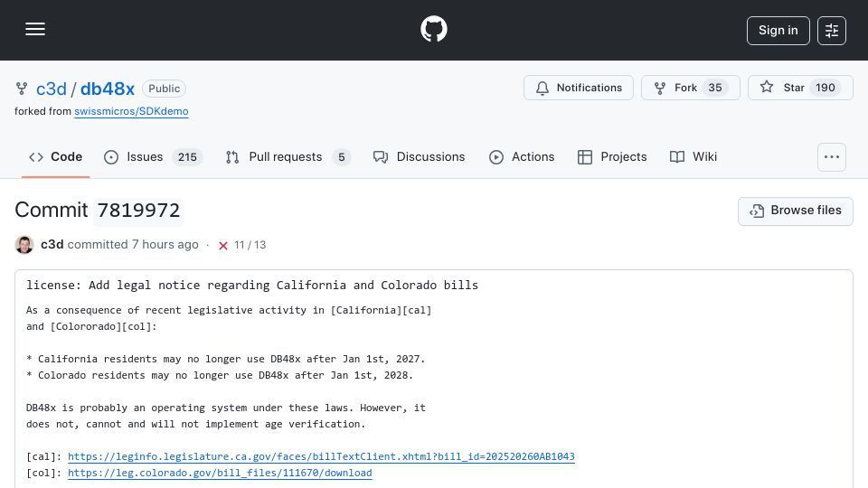The width and height of the screenshot is (868, 488).
Task: Open swissmicros/SDKdemo upstream repository
Action: (x=131, y=111)
